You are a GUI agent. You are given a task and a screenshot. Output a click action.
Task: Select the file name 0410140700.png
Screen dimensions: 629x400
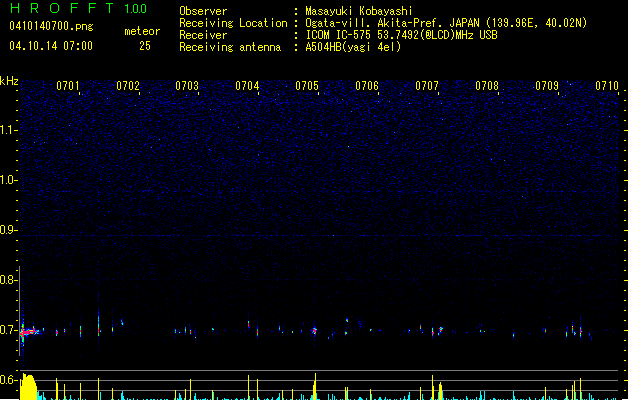[x=51, y=26]
